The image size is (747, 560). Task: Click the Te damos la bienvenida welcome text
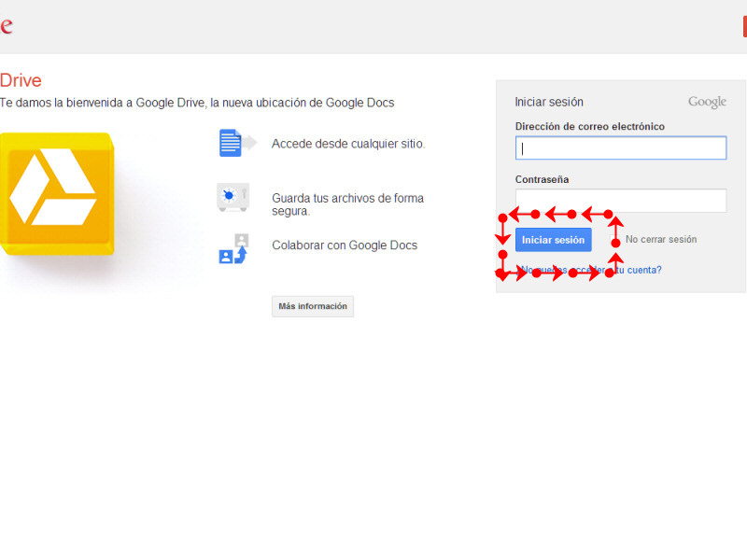tap(197, 103)
